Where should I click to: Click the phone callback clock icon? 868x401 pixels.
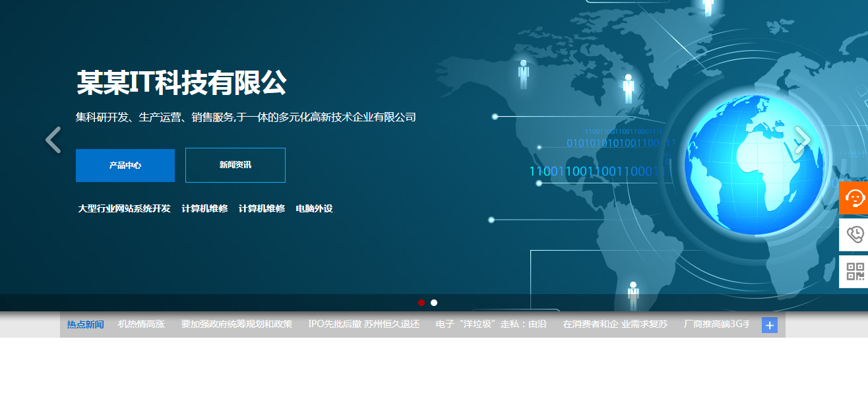point(854,235)
